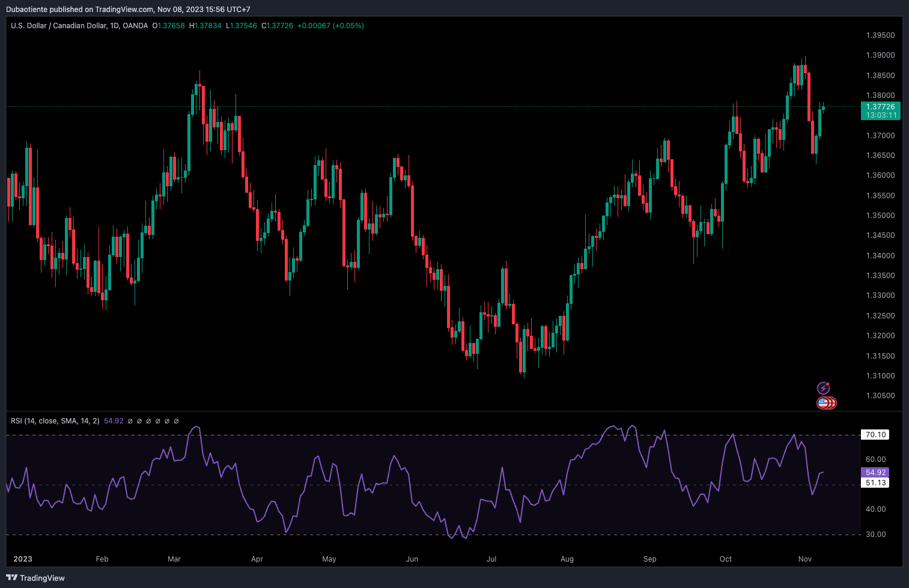The height and width of the screenshot is (588, 909).
Task: Click the TradingView.com published header text
Action: 128,10
